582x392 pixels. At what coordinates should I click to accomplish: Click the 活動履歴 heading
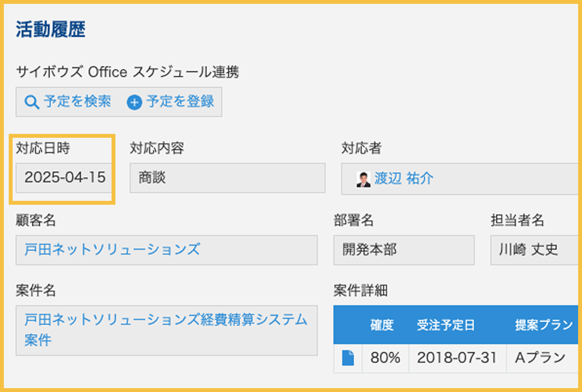(x=50, y=30)
